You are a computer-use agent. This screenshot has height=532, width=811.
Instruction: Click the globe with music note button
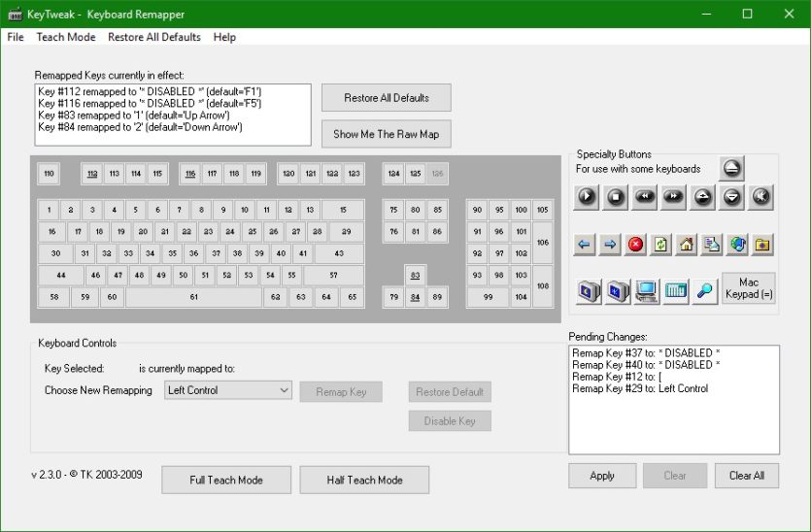(x=737, y=244)
